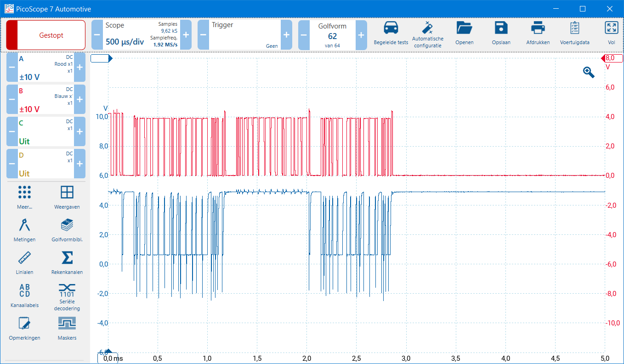Increase the Channel B input range with plus
The width and height of the screenshot is (624, 364).
(x=79, y=99)
